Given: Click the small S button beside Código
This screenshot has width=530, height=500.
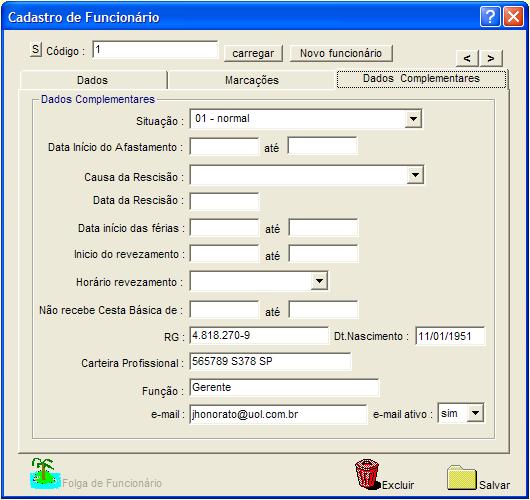Looking at the screenshot, I should 35,50.
